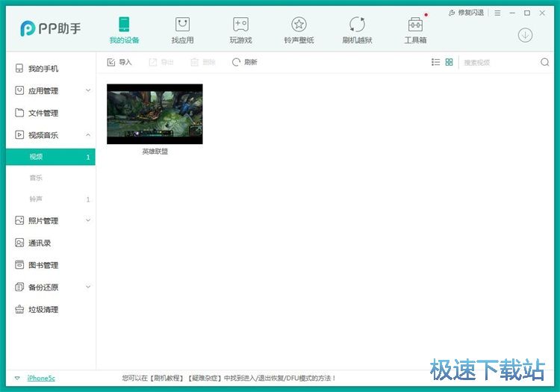Viewport: 560px width, 392px height.
Task: Click the 英雄联盟 video thumbnail
Action: (x=155, y=114)
